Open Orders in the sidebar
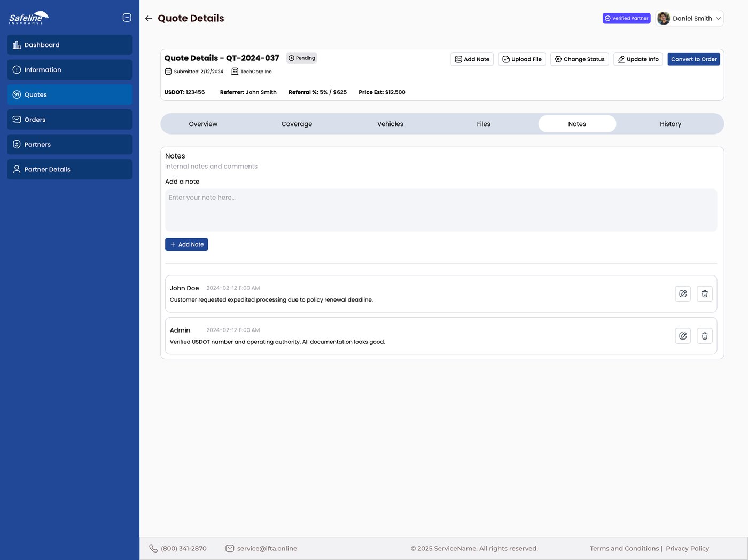This screenshot has height=560, width=748. coord(69,120)
